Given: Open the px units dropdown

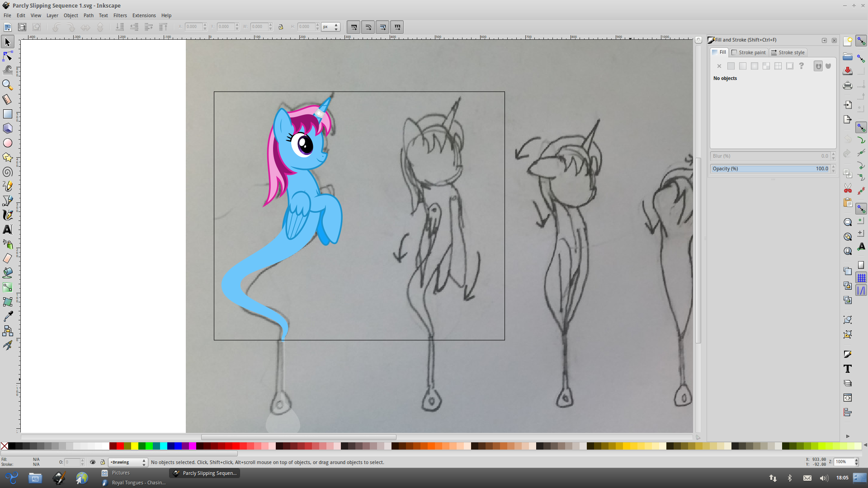Looking at the screenshot, I should tap(330, 27).
